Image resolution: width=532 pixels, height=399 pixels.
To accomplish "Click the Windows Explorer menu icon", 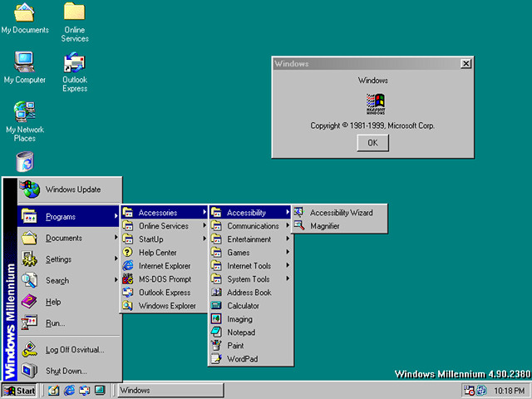I will (x=127, y=305).
